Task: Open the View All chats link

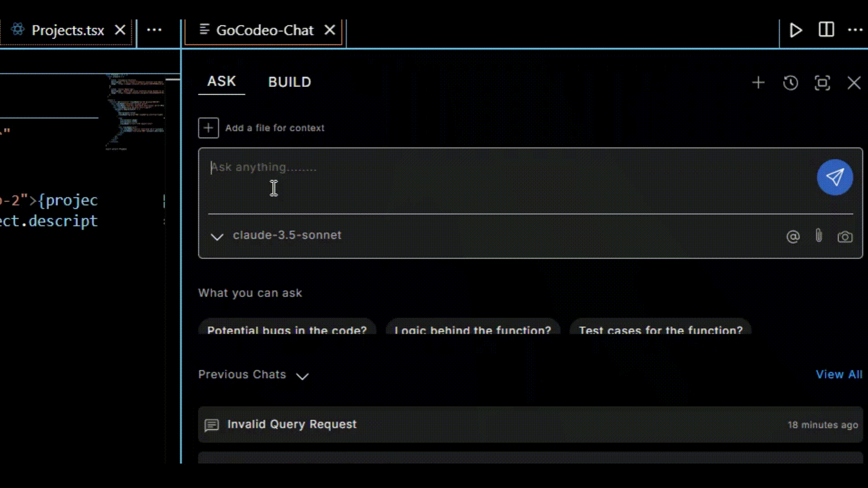Action: click(839, 375)
